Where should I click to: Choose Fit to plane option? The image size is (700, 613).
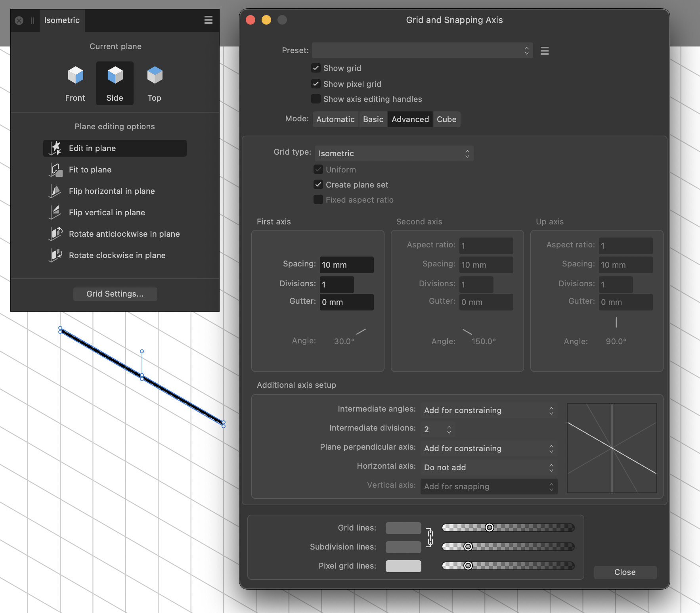[115, 170]
